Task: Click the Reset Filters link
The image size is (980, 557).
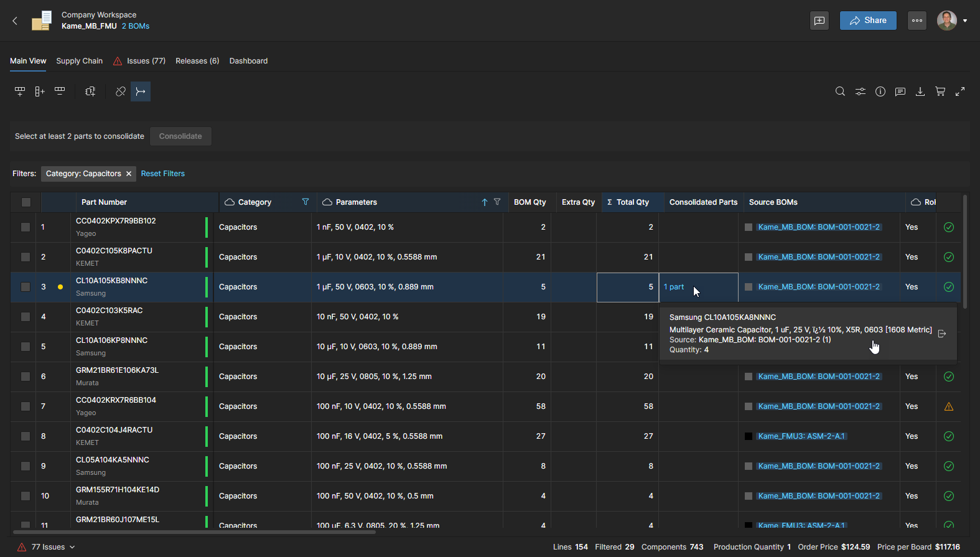Action: 162,174
